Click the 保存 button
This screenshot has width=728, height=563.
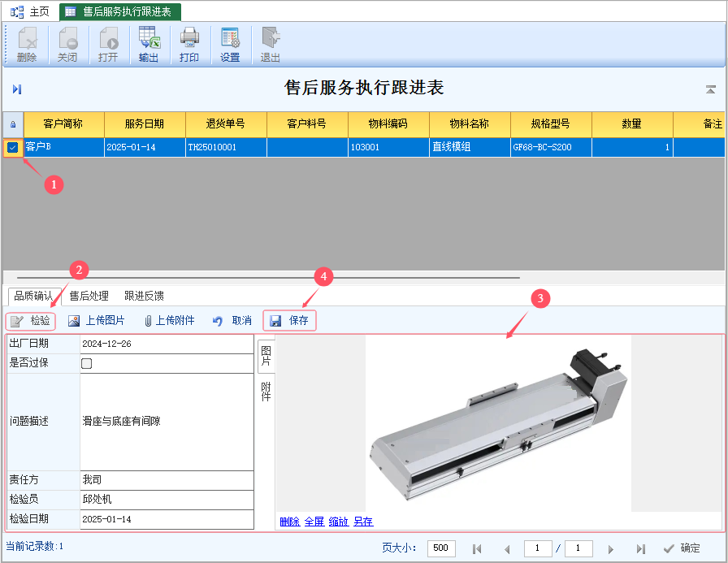[289, 321]
